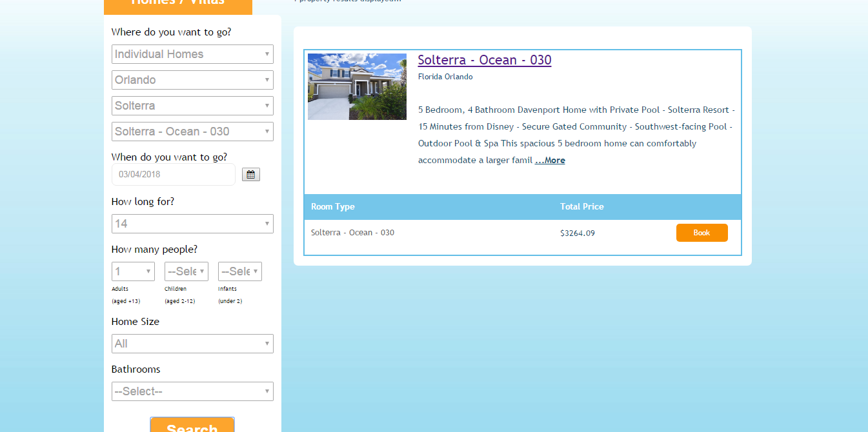Click the 'When do you want to go?' label
The height and width of the screenshot is (432, 868).
click(x=169, y=157)
